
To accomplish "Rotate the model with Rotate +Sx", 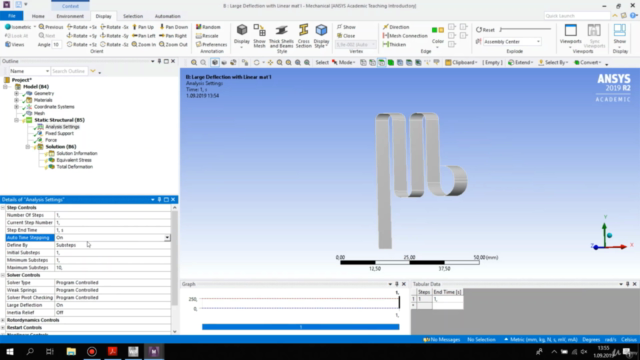I will [82, 27].
